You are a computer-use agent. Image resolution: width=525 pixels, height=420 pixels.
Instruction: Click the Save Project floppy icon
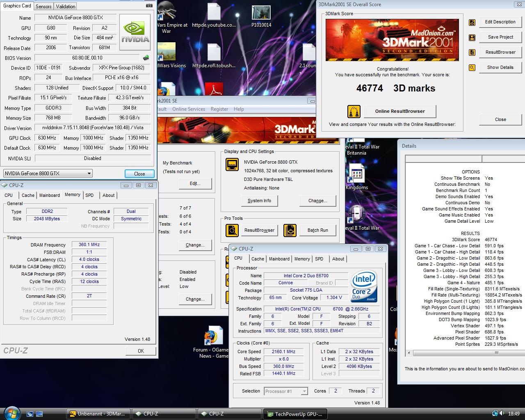472,37
